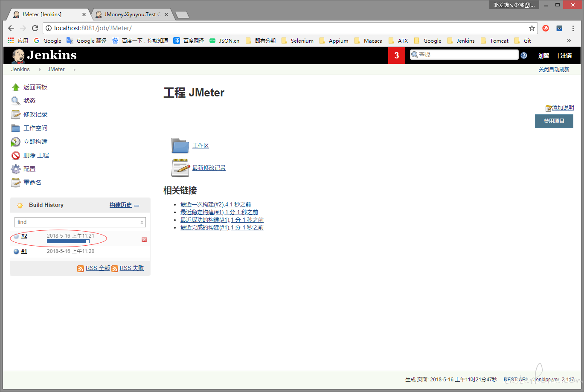Click the 添加说明 link
Image resolution: width=584 pixels, height=392 pixels.
[563, 108]
